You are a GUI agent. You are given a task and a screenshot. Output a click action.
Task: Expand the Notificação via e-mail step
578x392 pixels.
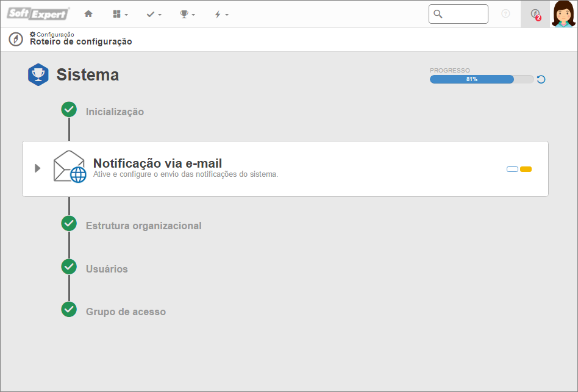[37, 168]
